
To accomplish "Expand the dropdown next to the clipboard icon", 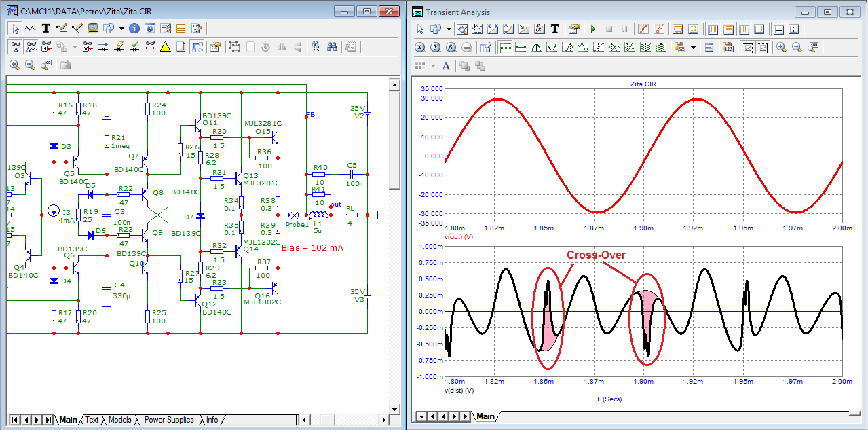I will 693,48.
